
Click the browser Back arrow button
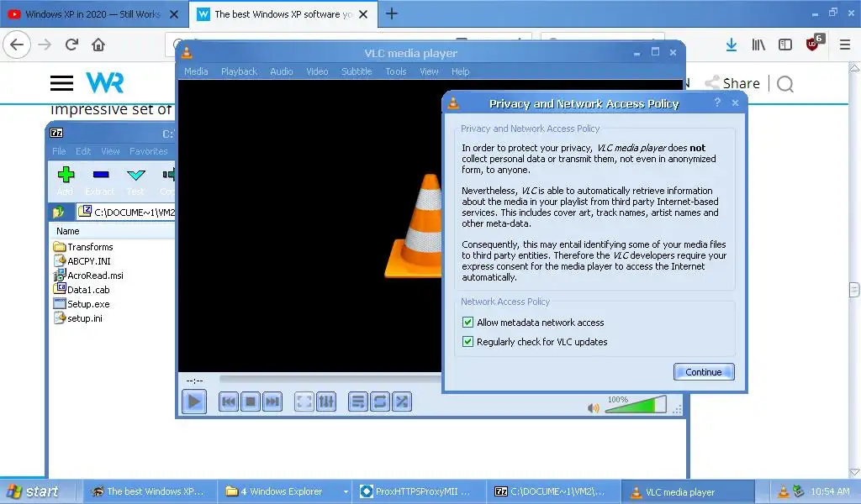[x=17, y=45]
